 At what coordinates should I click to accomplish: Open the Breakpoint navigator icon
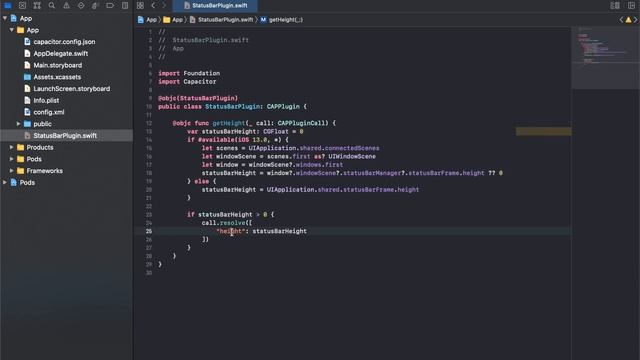[110, 5]
